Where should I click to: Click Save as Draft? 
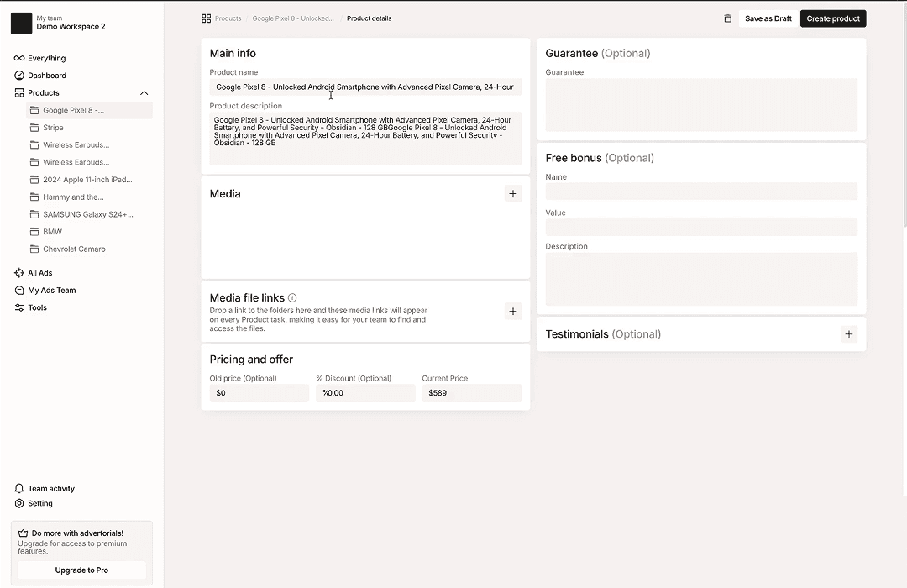coord(768,18)
